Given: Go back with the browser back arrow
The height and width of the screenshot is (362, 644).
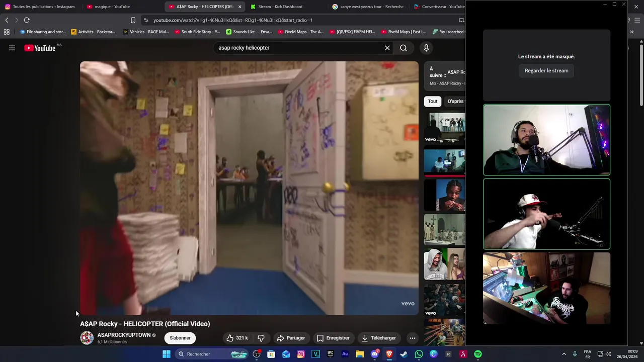Looking at the screenshot, I should click(x=7, y=20).
